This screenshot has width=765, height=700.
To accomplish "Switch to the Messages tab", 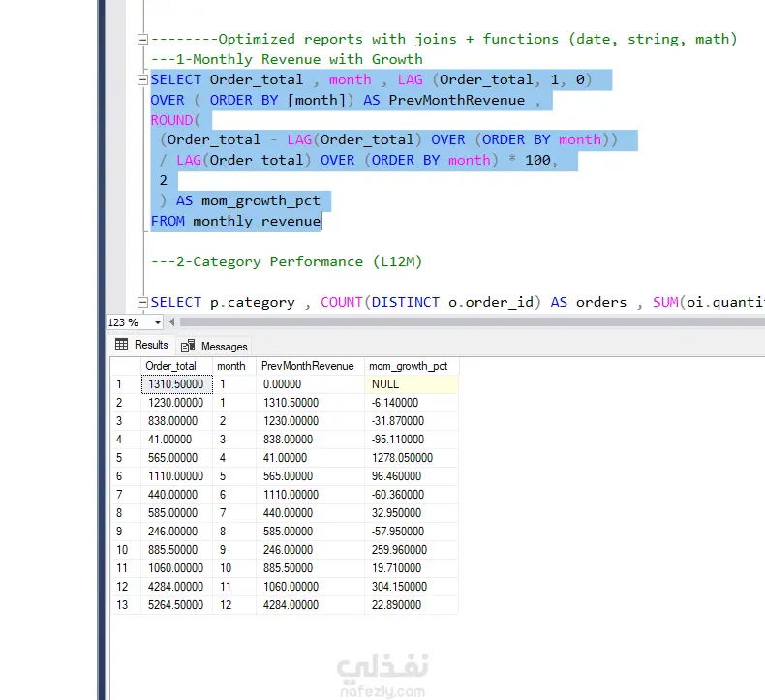I will pyautogui.click(x=214, y=346).
